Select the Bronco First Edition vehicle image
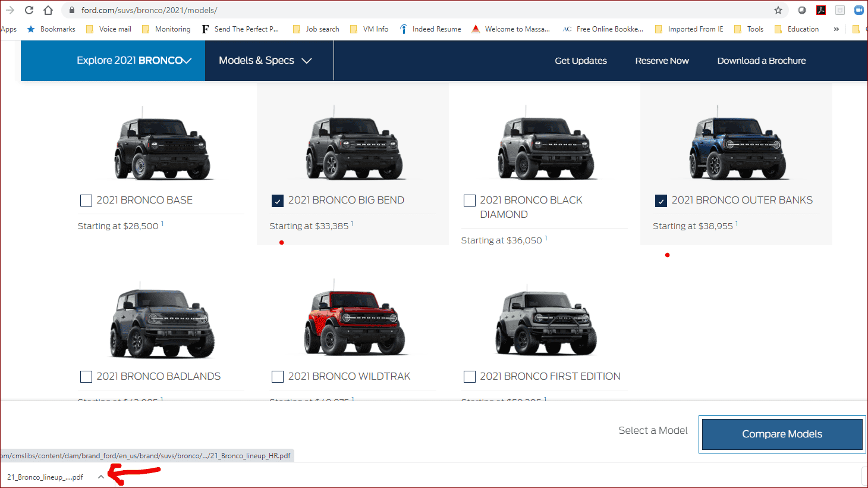Image resolution: width=868 pixels, height=488 pixels. click(546, 321)
